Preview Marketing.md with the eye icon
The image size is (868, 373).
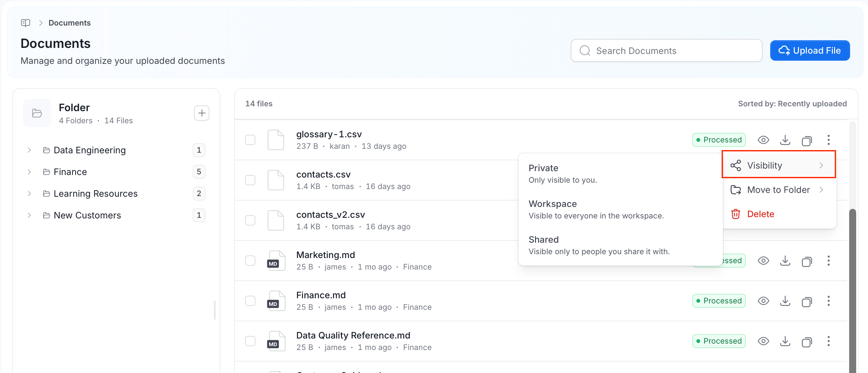tap(763, 261)
